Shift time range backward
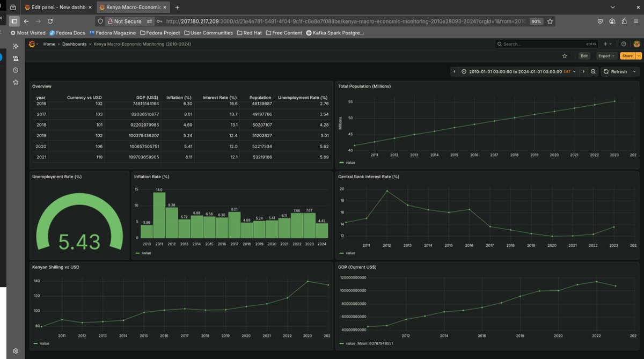This screenshot has width=644, height=359. [455, 71]
